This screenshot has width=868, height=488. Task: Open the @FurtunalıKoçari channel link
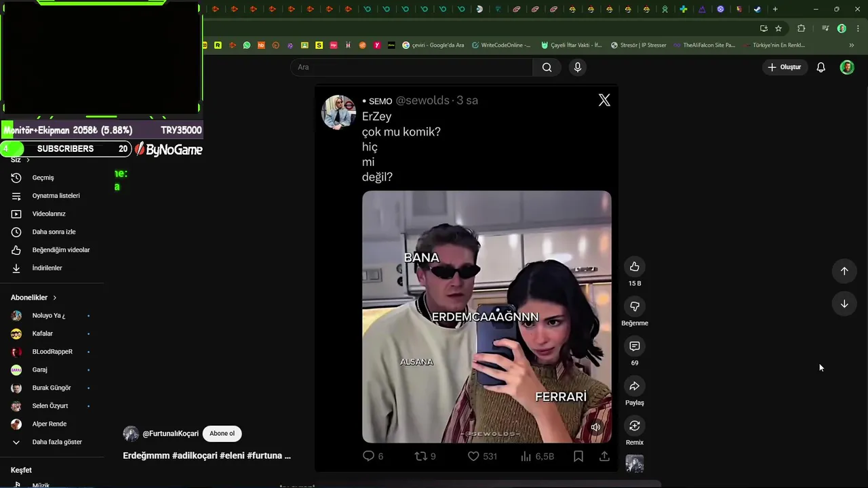[x=170, y=434]
